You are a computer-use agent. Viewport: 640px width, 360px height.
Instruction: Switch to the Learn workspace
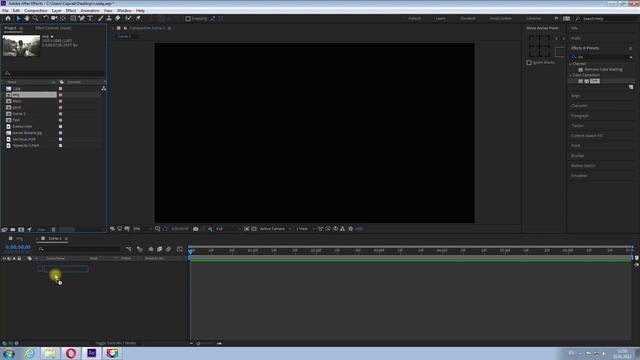(440, 18)
